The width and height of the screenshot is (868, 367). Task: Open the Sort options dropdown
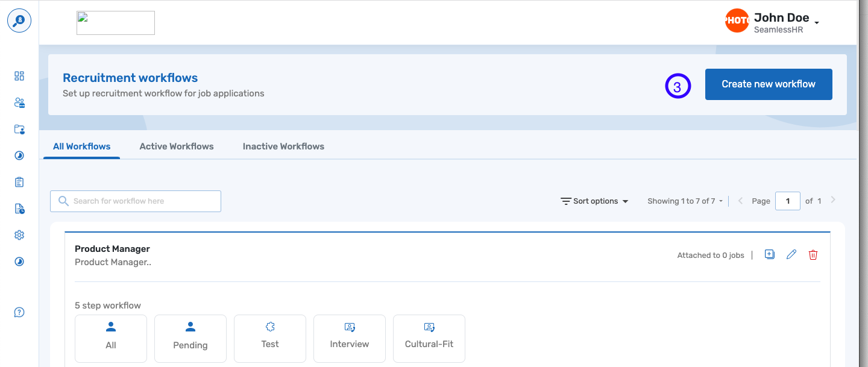click(594, 201)
